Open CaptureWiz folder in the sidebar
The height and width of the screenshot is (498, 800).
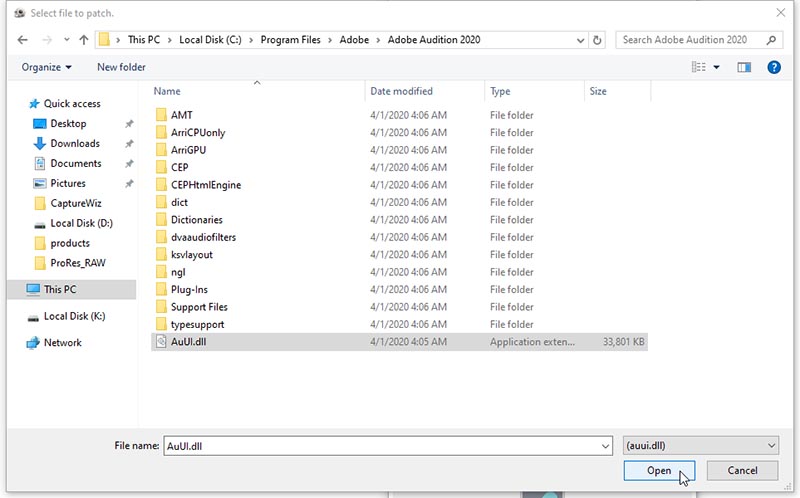68,203
